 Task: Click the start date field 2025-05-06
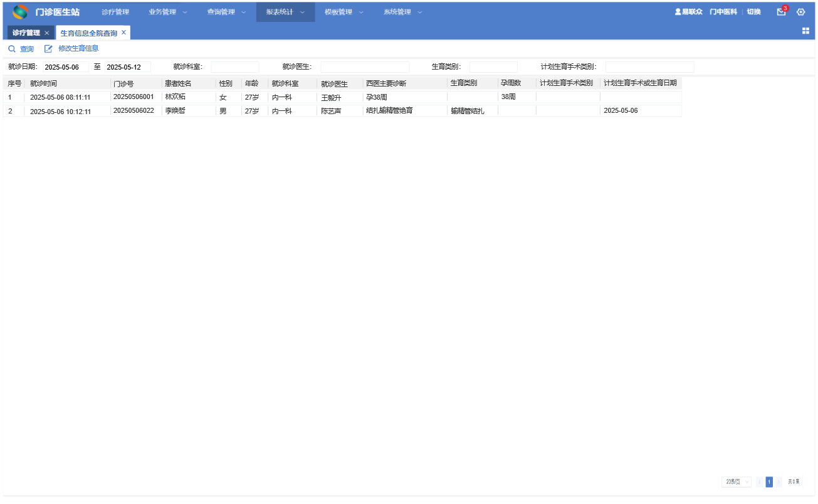tap(66, 67)
